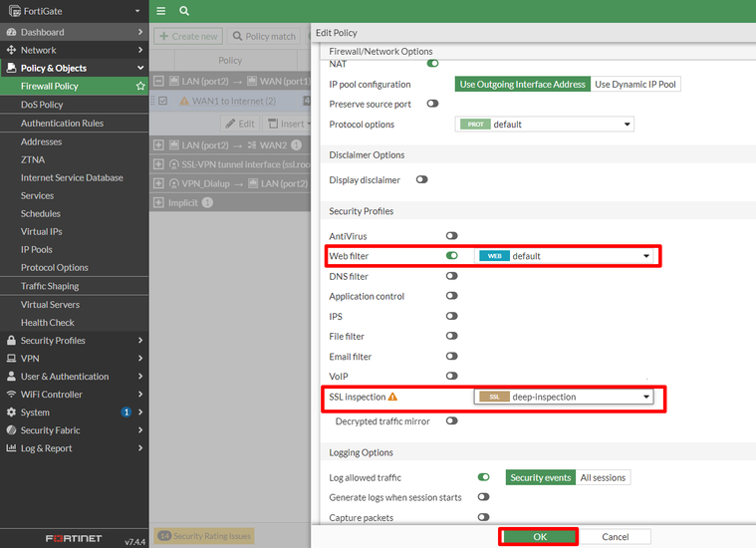Viewport: 756px width, 548px height.
Task: Click the System gear icon in sidebar
Action: click(x=11, y=412)
